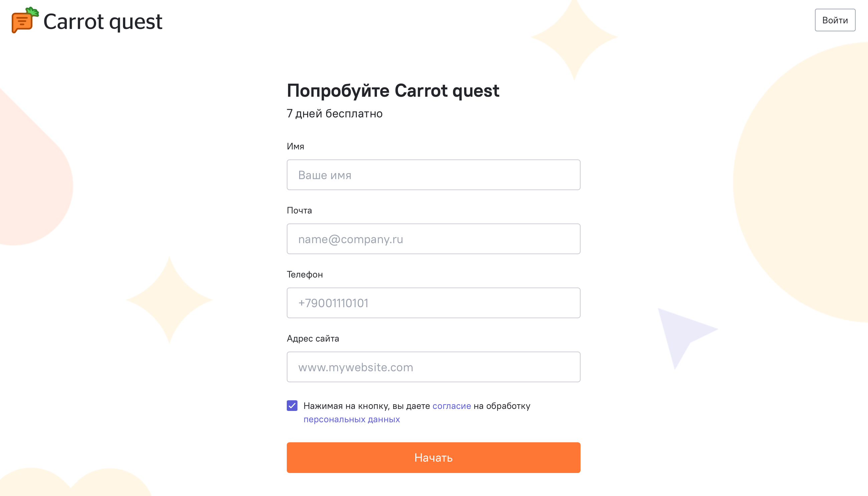
Task: Click the www.mywebsite.com website address field
Action: point(433,367)
